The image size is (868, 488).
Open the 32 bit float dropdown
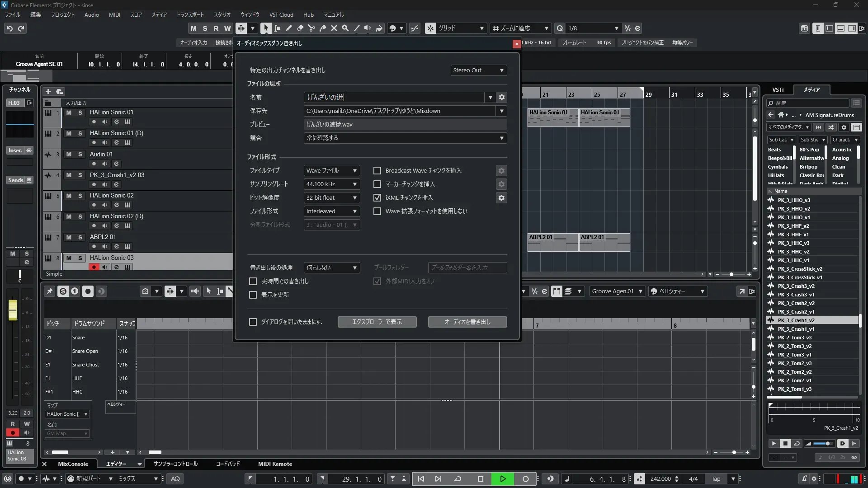tap(331, 198)
